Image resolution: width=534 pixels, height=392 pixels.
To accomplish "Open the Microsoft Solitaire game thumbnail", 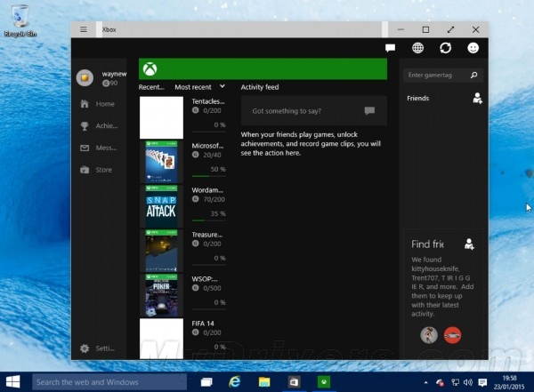I will (x=161, y=161).
